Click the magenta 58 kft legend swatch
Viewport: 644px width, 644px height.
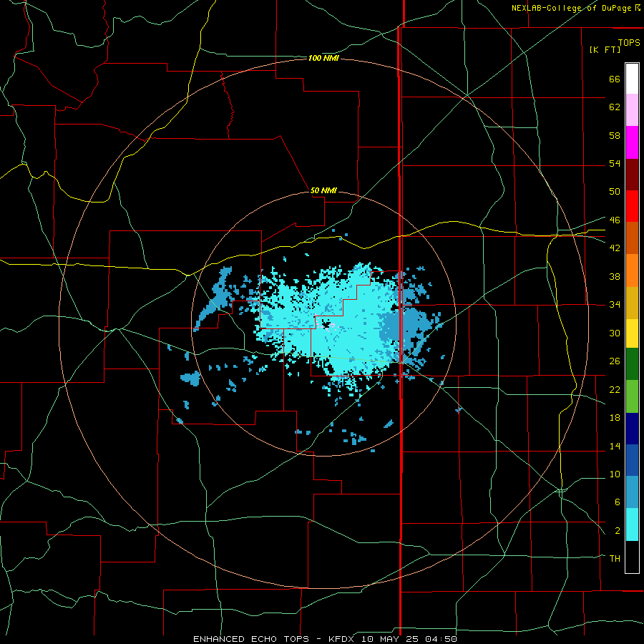632,142
